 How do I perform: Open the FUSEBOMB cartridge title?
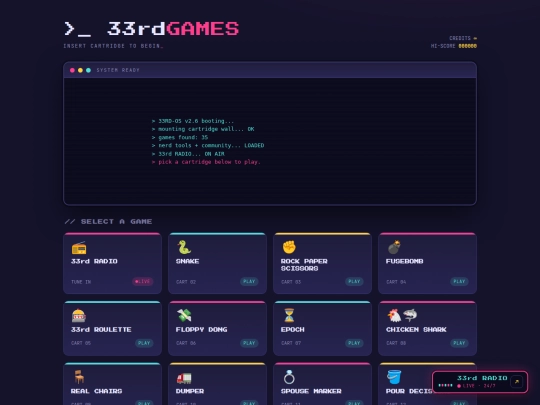[404, 261]
